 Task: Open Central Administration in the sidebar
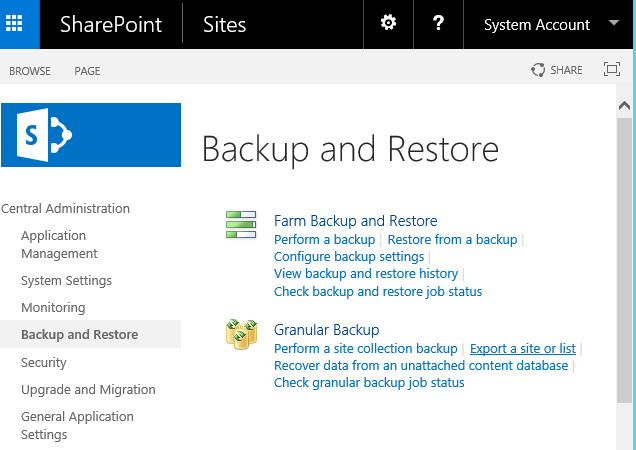(65, 209)
